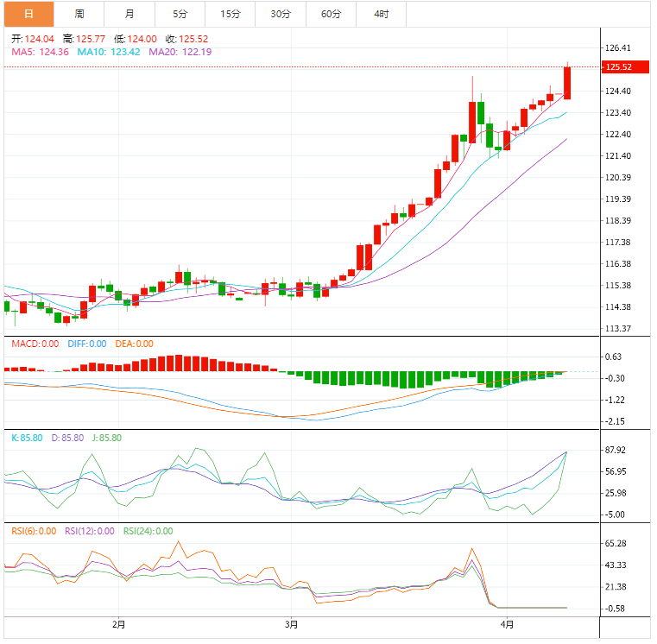Switch to the 周 weekly tab
This screenshot has height=644, width=657.
[x=79, y=14]
